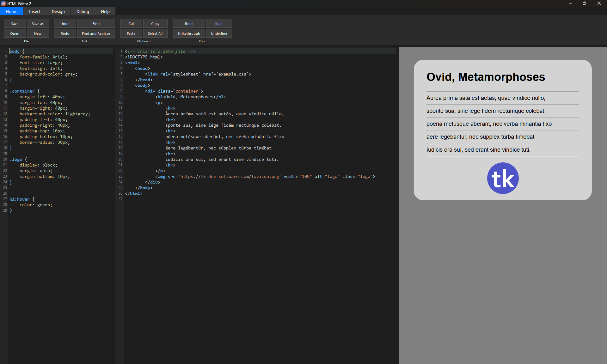Viewport: 607px width, 364px height.
Task: Switch to the Insert tab
Action: pos(34,11)
